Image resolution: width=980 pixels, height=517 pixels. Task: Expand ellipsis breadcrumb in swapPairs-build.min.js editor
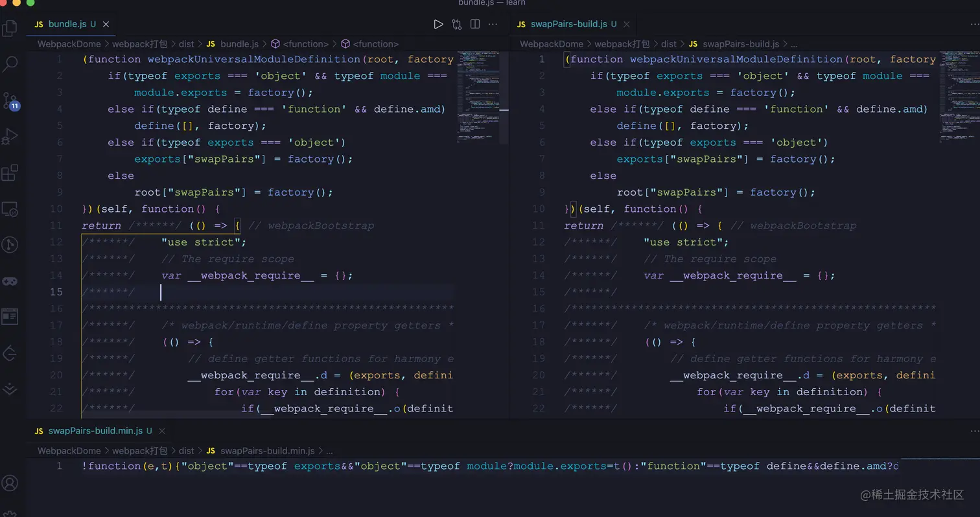pyautogui.click(x=329, y=451)
